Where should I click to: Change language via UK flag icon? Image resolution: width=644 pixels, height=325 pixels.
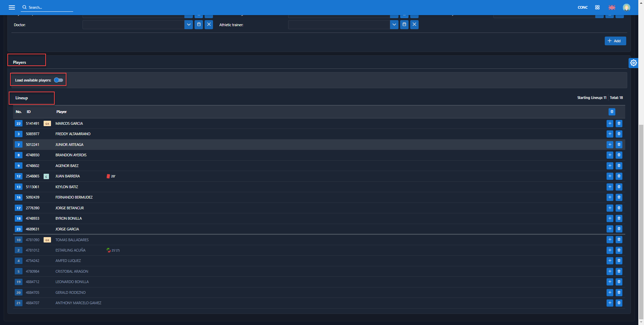pyautogui.click(x=612, y=7)
